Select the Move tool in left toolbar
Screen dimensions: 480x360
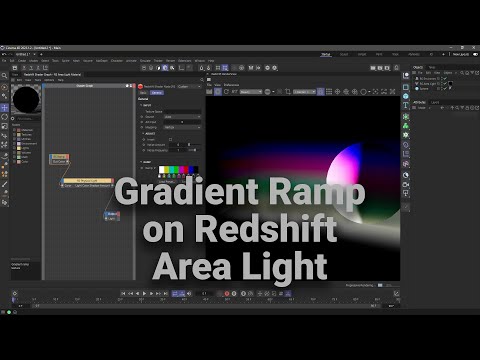click(4, 108)
